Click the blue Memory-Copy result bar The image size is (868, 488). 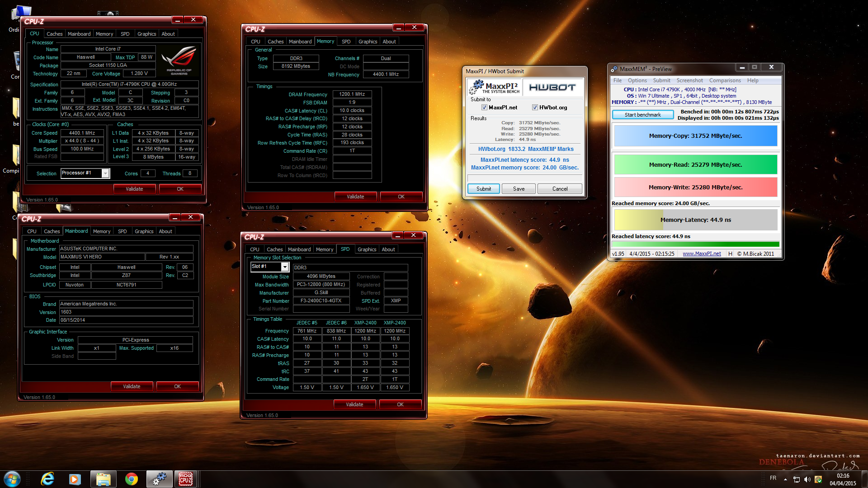pyautogui.click(x=695, y=136)
